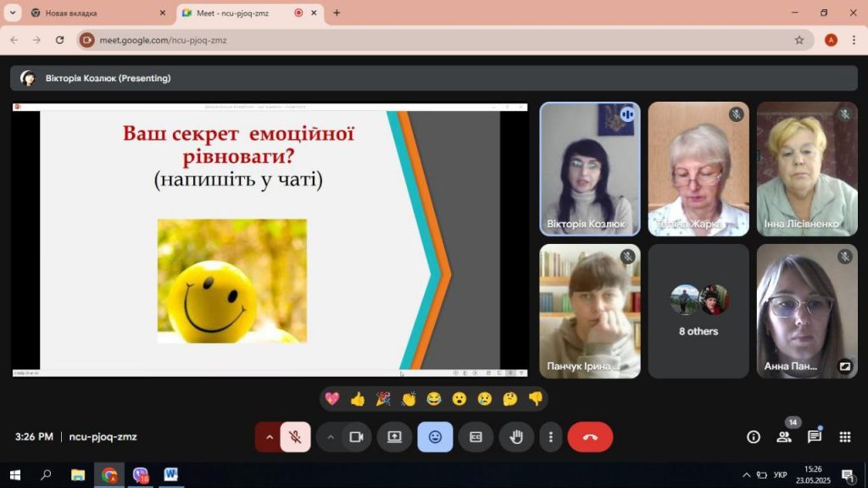Click the send a reaction smiley button
This screenshot has height=488, width=868.
tap(435, 437)
